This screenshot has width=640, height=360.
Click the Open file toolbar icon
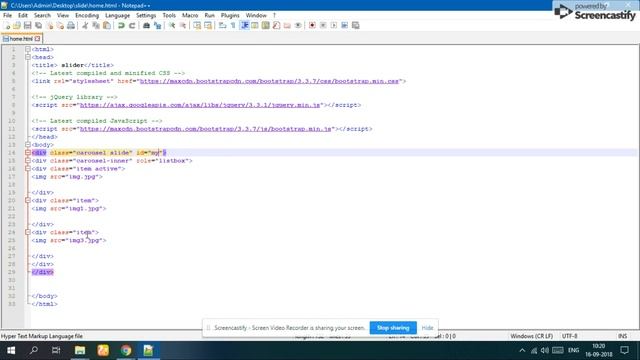pyautogui.click(x=17, y=25)
